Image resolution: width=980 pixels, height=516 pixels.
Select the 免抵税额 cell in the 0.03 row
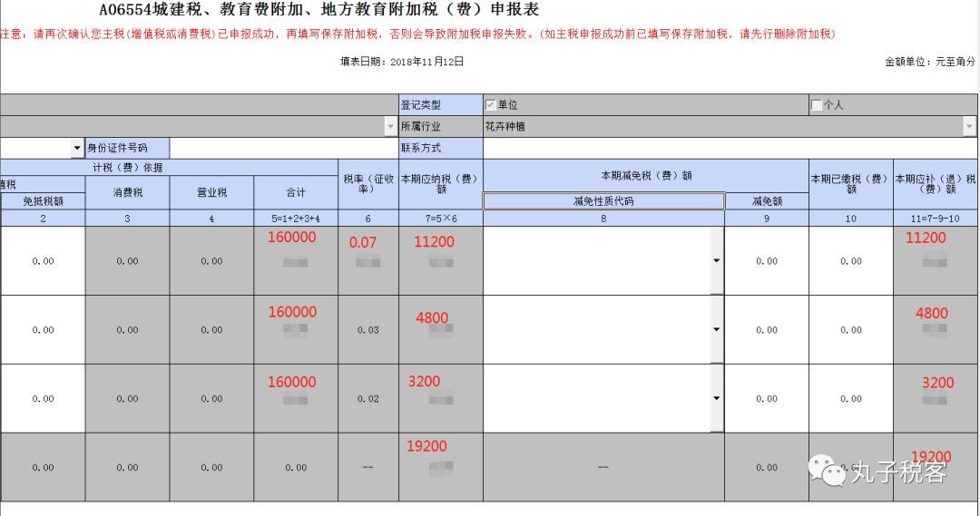[43, 330]
